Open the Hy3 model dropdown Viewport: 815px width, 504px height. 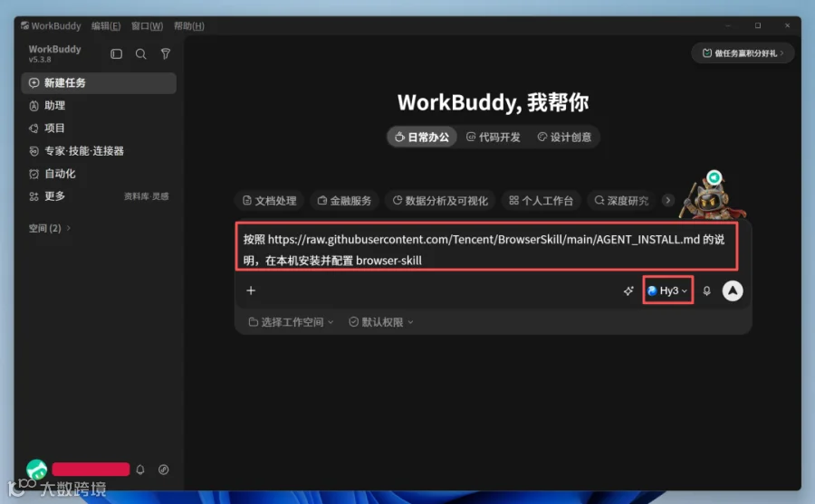668,290
